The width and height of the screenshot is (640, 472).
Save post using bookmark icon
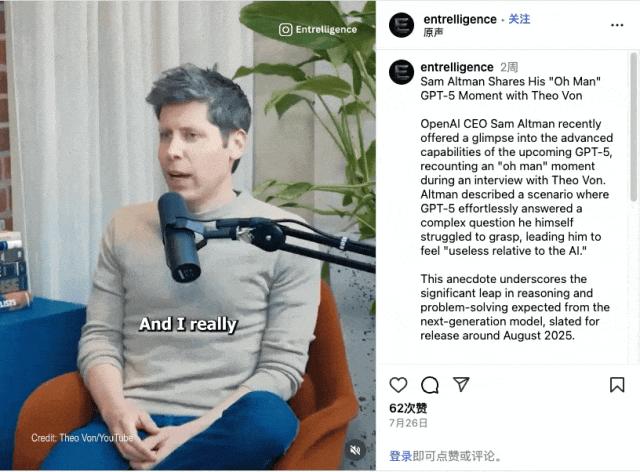coord(617,385)
